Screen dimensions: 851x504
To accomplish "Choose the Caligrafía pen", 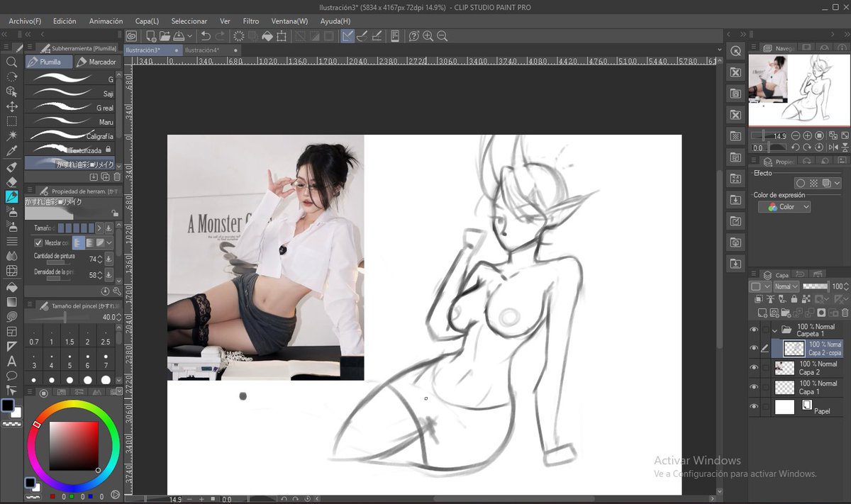I will pos(69,136).
